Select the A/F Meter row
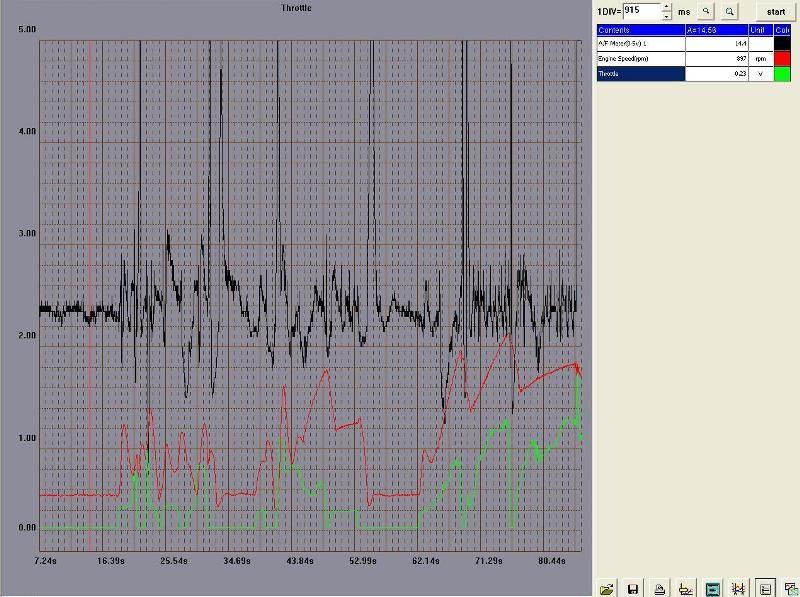Image resolution: width=800 pixels, height=597 pixels. (x=640, y=44)
